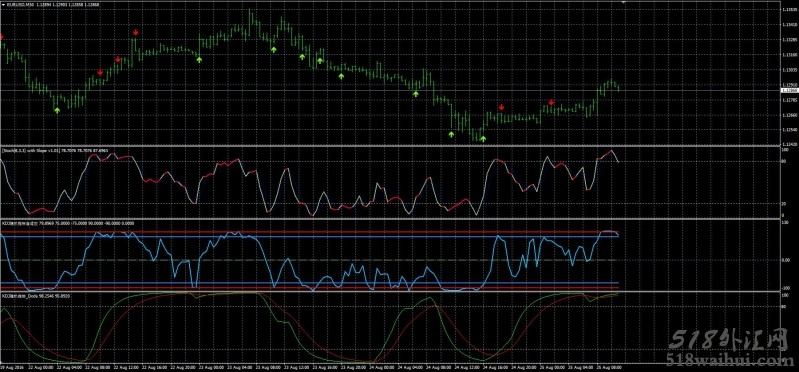
Task: Click the green arrow just before 1.12868 price line
Action: tap(415, 94)
